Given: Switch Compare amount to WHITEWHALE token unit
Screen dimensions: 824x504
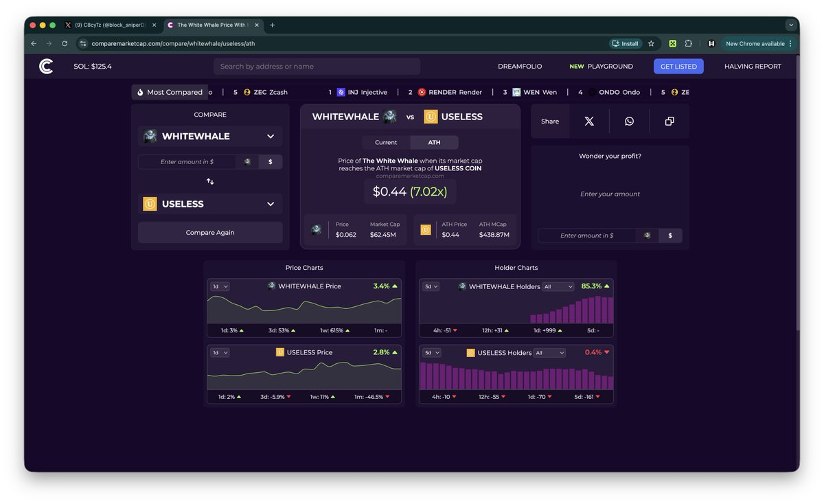Looking at the screenshot, I should [247, 162].
